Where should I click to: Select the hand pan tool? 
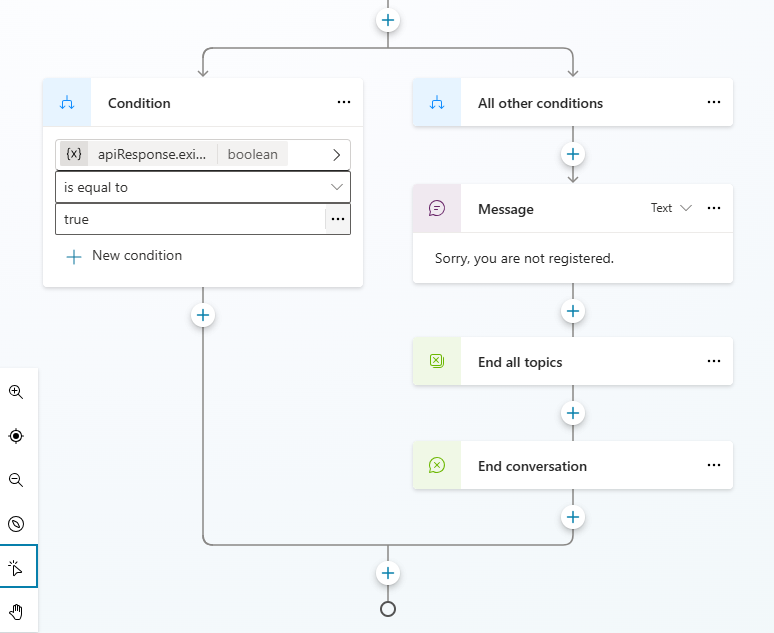click(x=16, y=611)
